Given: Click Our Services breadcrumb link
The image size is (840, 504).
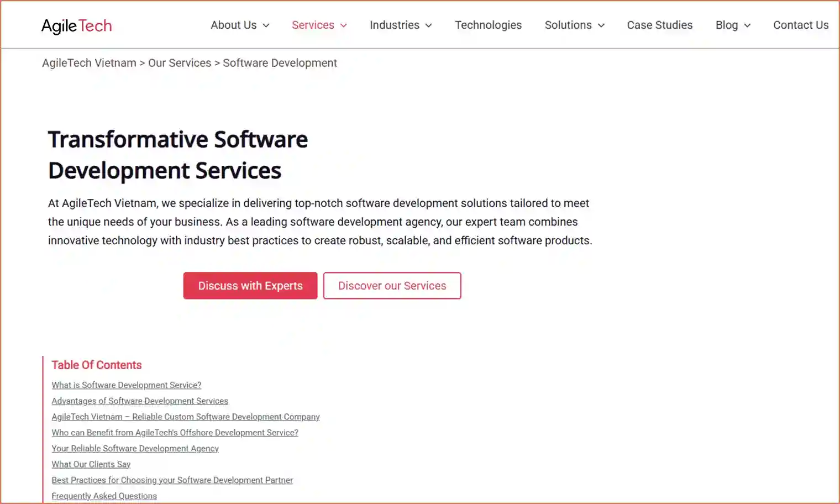Looking at the screenshot, I should click(180, 63).
